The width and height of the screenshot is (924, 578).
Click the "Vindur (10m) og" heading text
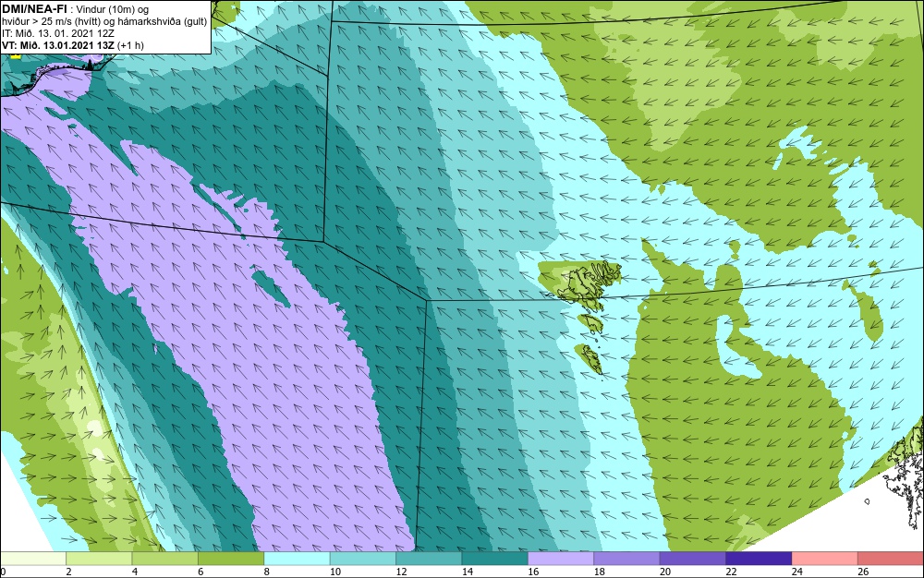pos(113,9)
